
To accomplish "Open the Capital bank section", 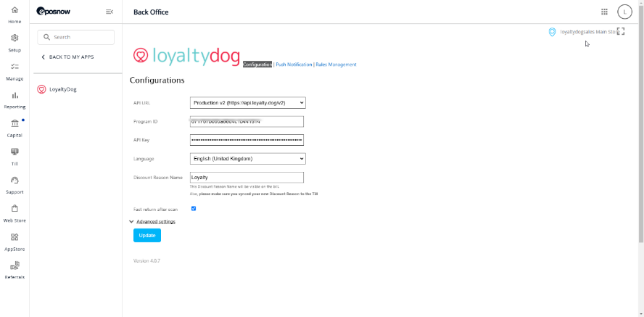I will tap(15, 128).
